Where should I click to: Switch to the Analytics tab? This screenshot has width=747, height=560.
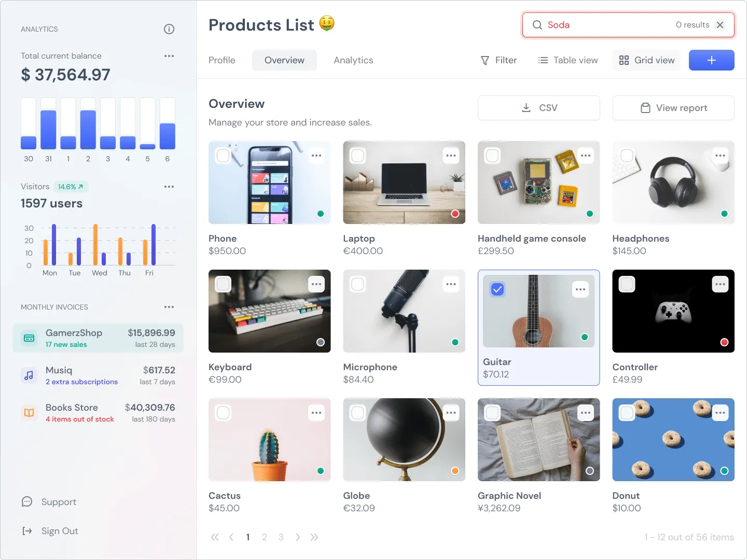[x=353, y=60]
